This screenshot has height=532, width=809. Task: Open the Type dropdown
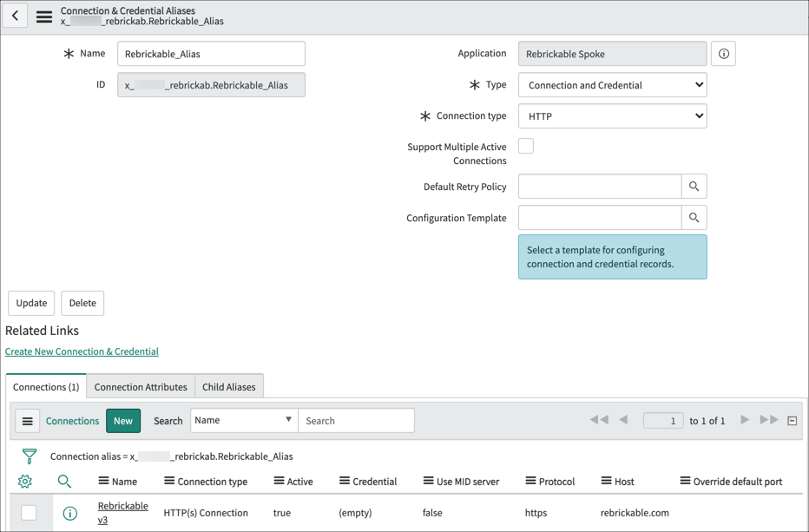[x=613, y=85]
